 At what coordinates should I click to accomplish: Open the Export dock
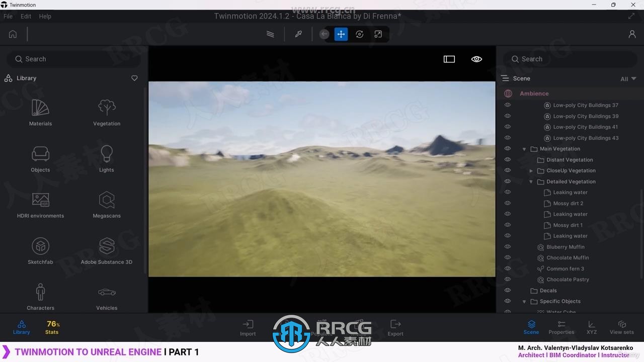tap(395, 328)
